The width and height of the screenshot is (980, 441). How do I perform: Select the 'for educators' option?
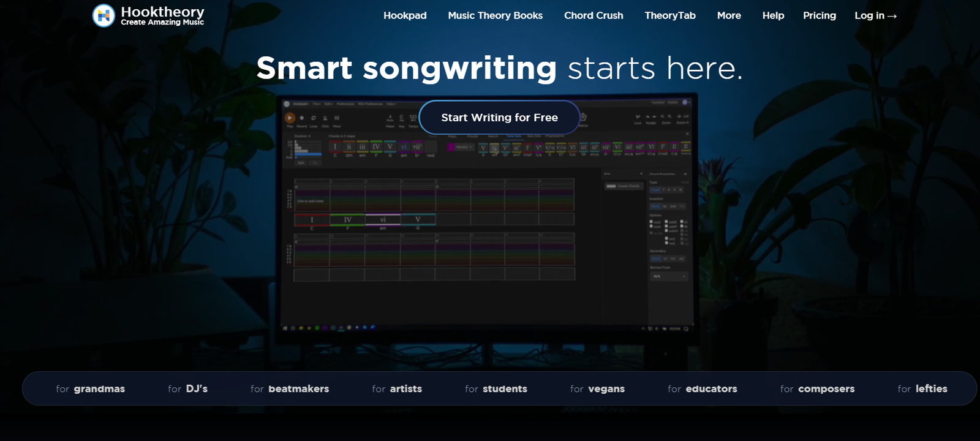[x=703, y=389]
